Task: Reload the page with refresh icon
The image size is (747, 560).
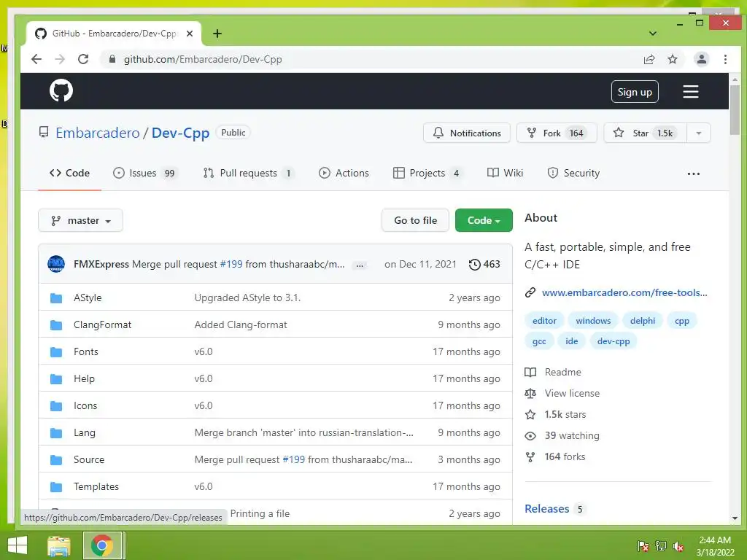Action: [x=83, y=59]
